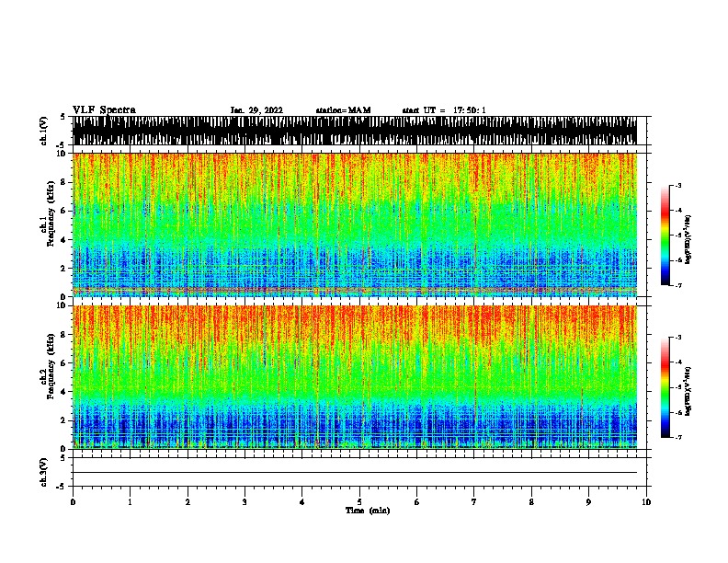Image resolution: width=728 pixels, height=563 pixels.
Task: Click time axis tick label "9"
Action: click(588, 502)
